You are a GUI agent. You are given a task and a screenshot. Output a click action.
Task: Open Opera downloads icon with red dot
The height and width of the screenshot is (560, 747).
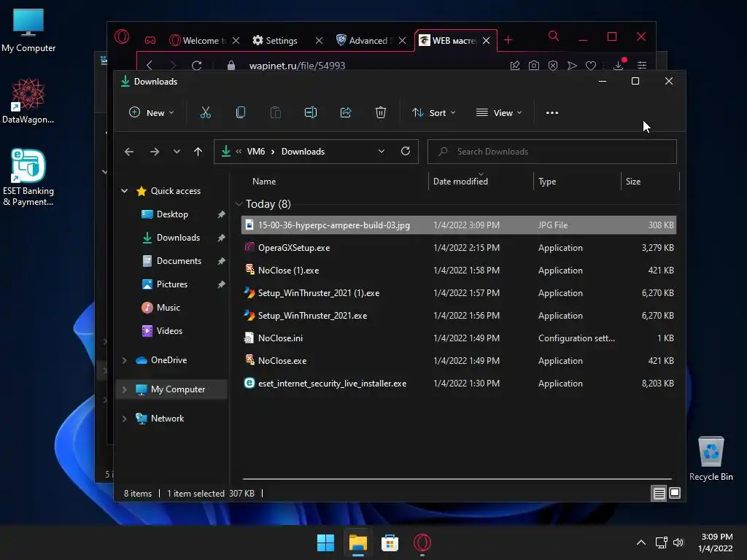[x=619, y=65]
